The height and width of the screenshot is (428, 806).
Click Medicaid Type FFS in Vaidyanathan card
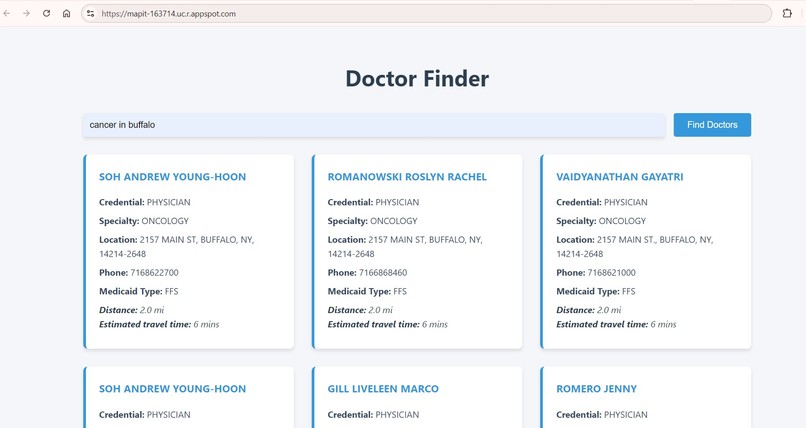point(596,291)
